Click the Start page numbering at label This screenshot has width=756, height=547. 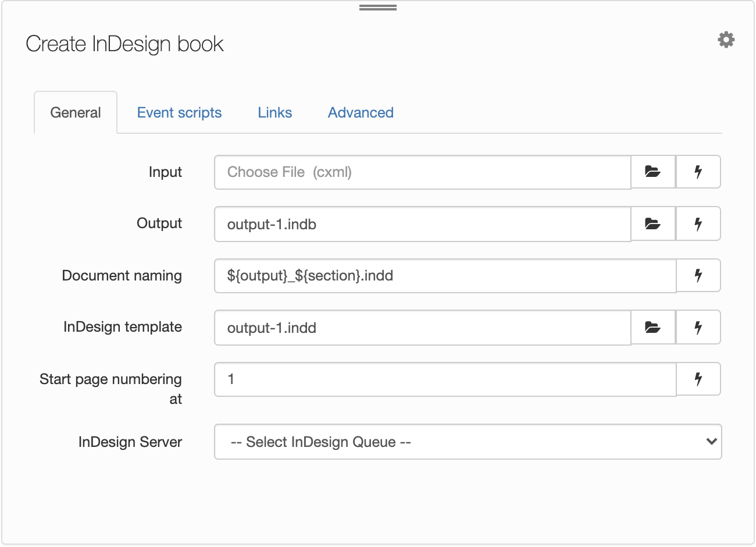click(x=110, y=389)
